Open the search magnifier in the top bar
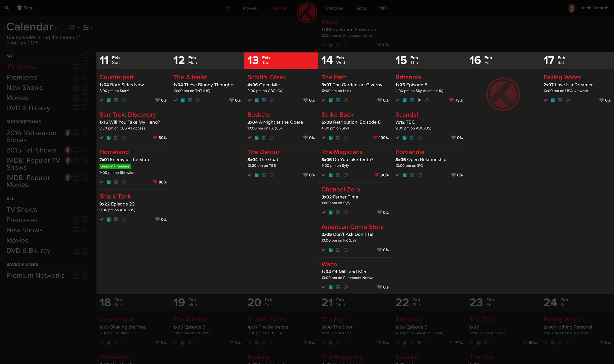Viewport: 614px width, 364px height. click(6, 8)
